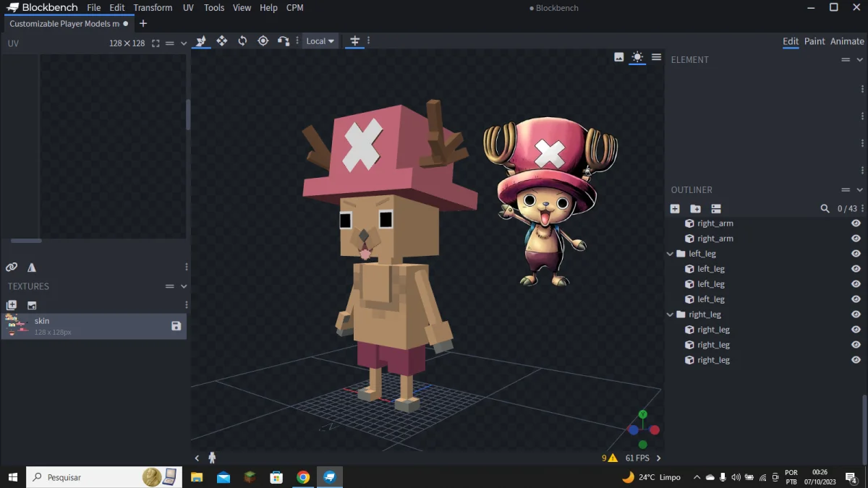Toggle visibility of the last right_leg cube
This screenshot has height=488, width=868.
click(856, 360)
